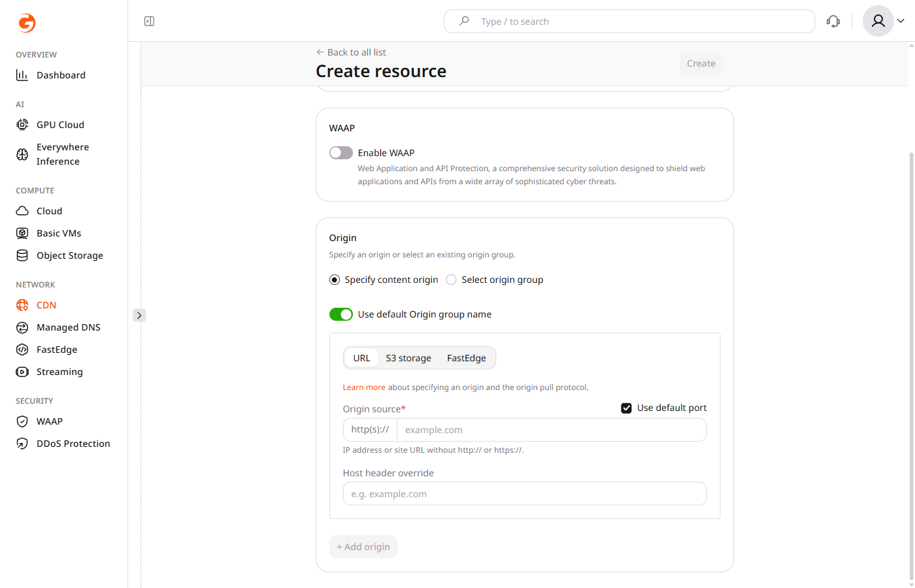Switch to the FastEdge origin tab
Screen dimensions: 915x588
[x=467, y=358]
